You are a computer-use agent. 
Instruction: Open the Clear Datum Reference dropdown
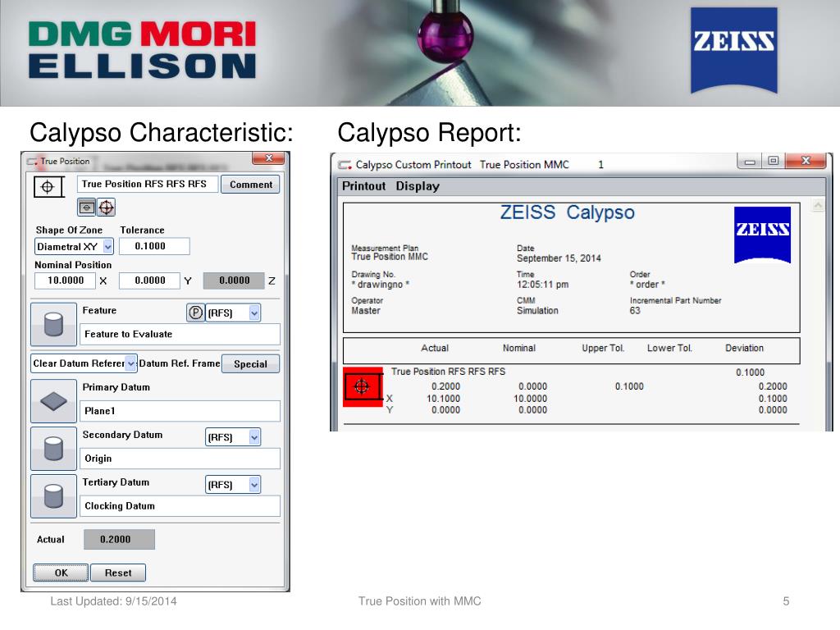[x=130, y=363]
